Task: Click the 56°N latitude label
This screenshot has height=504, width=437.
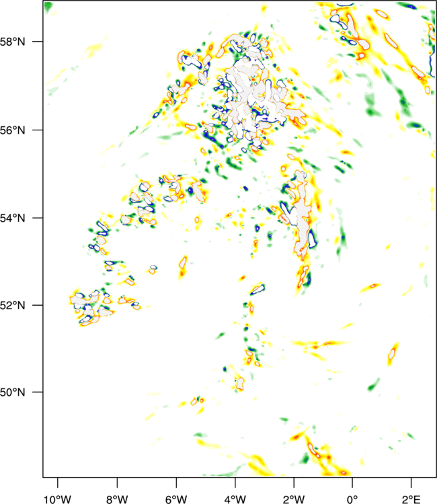Action: pyautogui.click(x=12, y=130)
